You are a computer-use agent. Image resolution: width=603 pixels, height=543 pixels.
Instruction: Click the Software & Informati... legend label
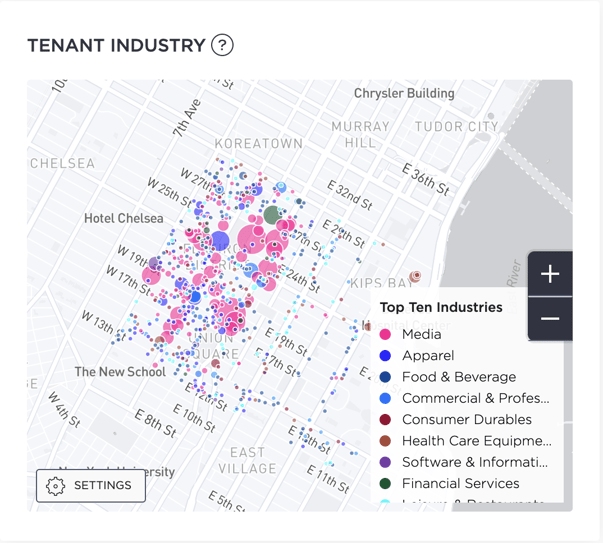point(475,462)
